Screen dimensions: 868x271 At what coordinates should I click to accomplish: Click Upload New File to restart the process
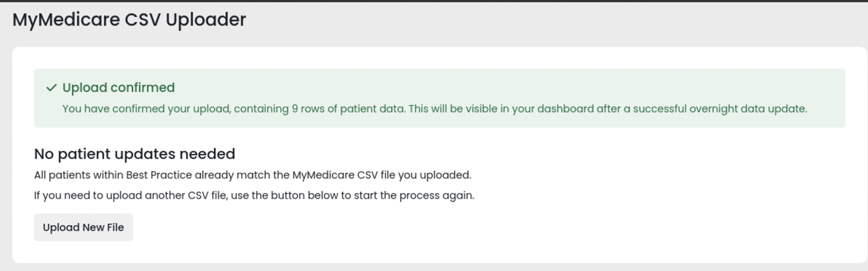pos(83,227)
